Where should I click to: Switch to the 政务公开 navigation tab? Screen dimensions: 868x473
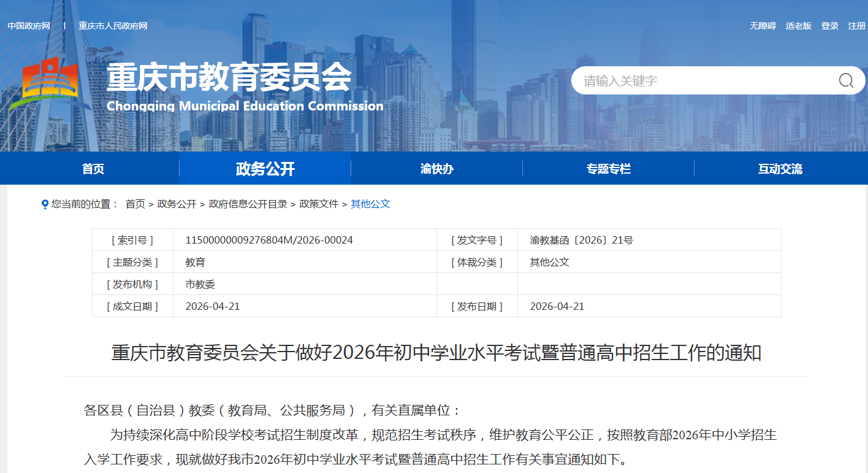click(264, 168)
